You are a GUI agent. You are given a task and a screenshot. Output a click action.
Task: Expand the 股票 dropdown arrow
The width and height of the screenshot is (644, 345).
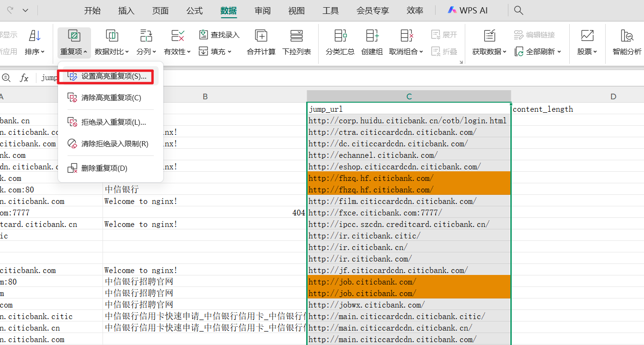pyautogui.click(x=595, y=52)
